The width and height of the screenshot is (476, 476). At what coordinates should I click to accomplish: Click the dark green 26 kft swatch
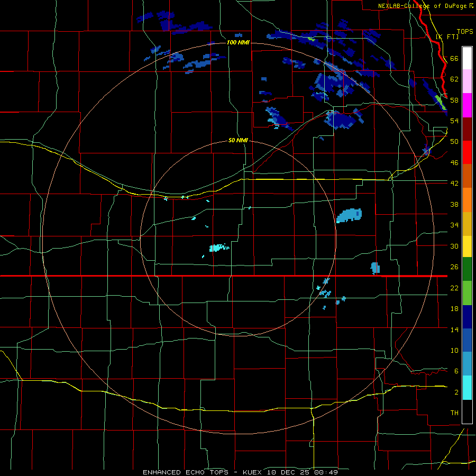[467, 269]
